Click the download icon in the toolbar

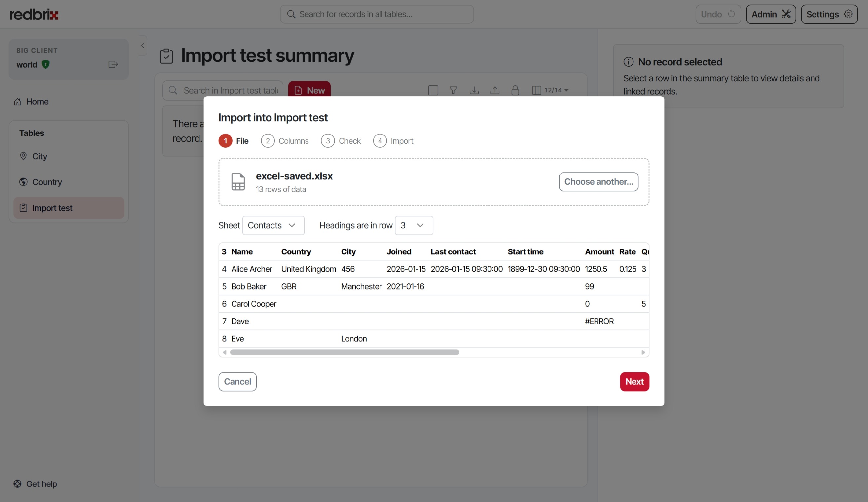click(x=474, y=90)
